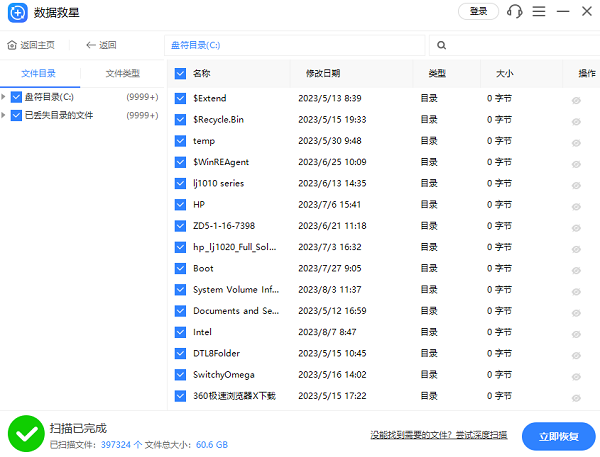
Task: Preview System Volume Inf with eye icon
Action: coord(576,292)
